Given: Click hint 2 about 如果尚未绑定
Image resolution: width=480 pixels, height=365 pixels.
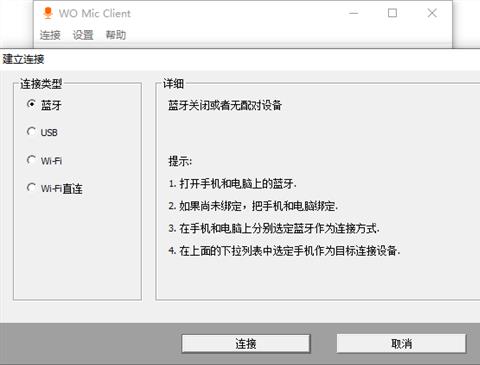Looking at the screenshot, I should 253,206.
